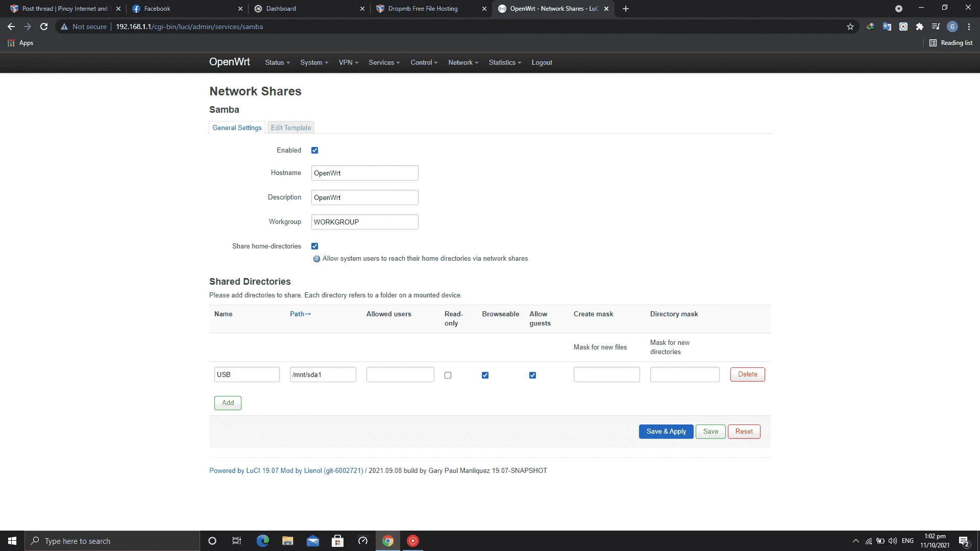Click the /mnt/sda1 path field
The height and width of the screenshot is (551, 980).
(323, 374)
